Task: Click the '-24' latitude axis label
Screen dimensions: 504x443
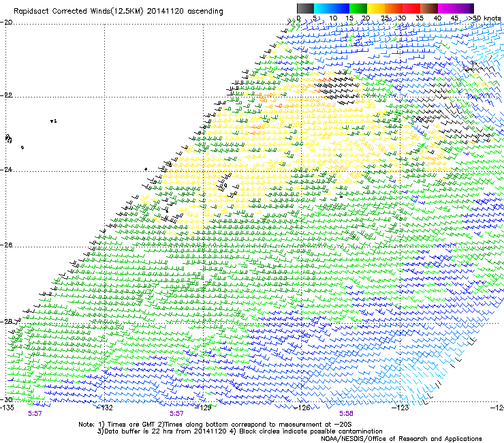Action: (6, 170)
